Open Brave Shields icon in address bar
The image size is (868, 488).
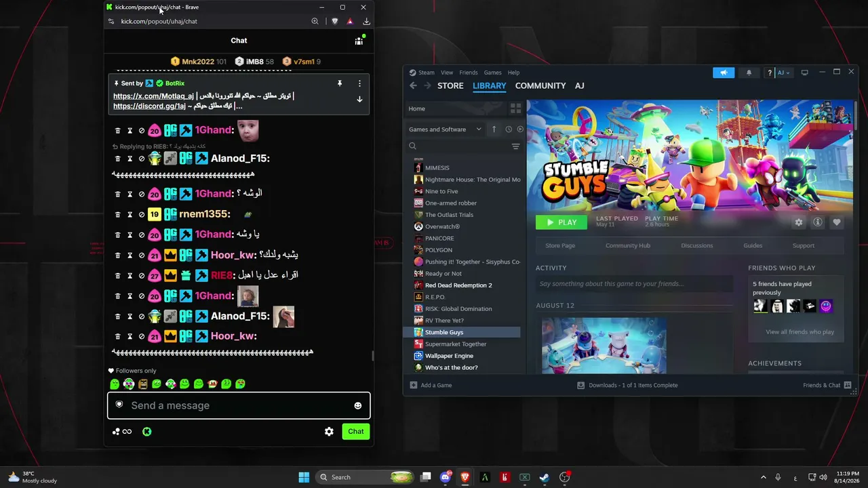(x=334, y=21)
